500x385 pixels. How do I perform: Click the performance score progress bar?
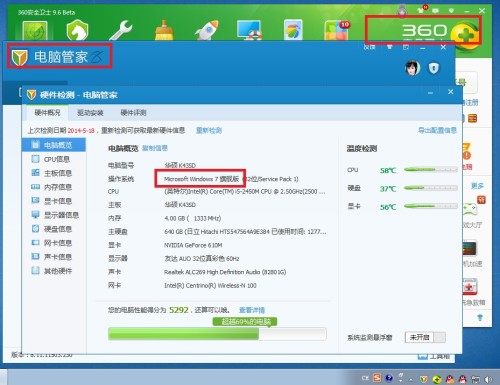(217, 334)
